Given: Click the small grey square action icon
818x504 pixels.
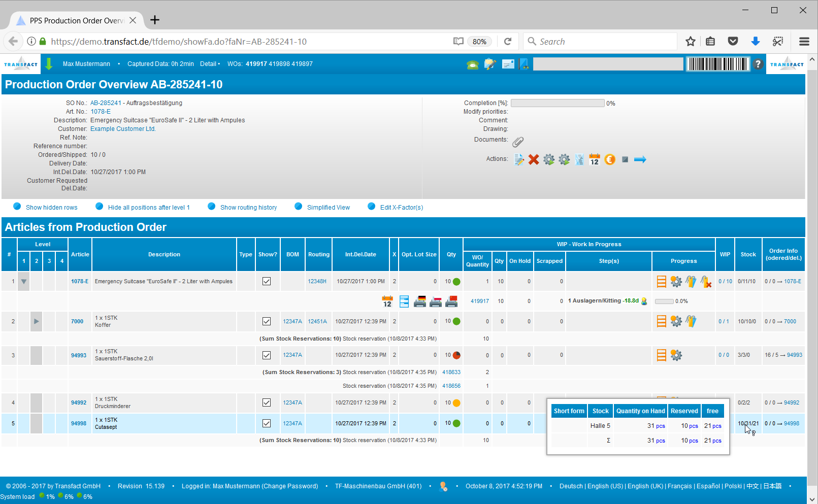Looking at the screenshot, I should [x=625, y=159].
